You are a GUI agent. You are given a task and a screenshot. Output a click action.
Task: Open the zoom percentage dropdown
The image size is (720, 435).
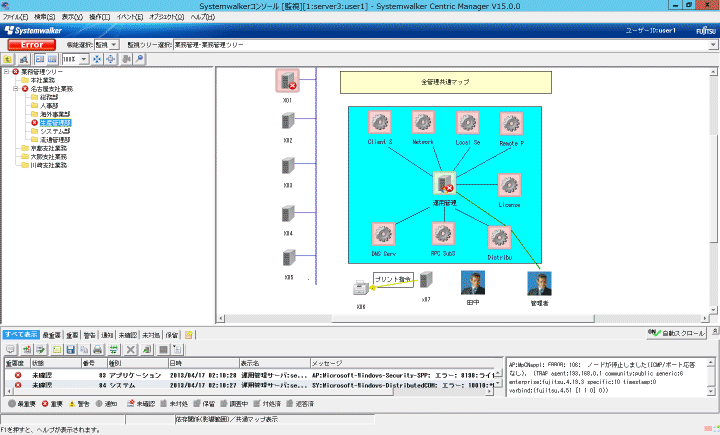pos(83,60)
